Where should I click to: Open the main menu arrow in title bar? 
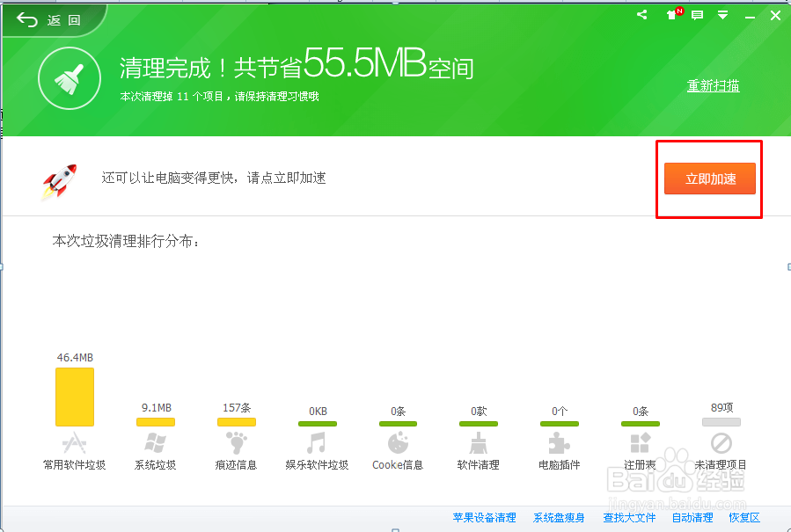723,15
